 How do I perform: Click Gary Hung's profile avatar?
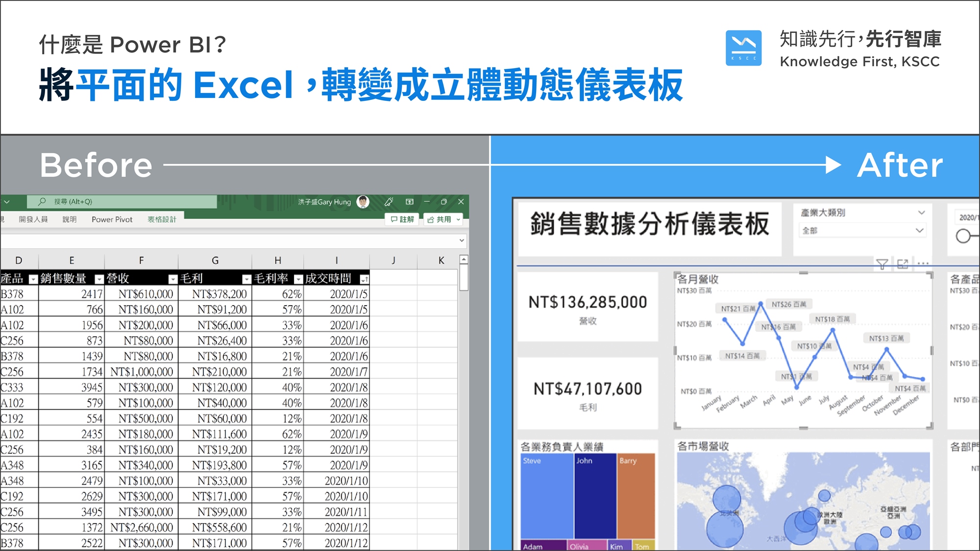[x=363, y=202]
